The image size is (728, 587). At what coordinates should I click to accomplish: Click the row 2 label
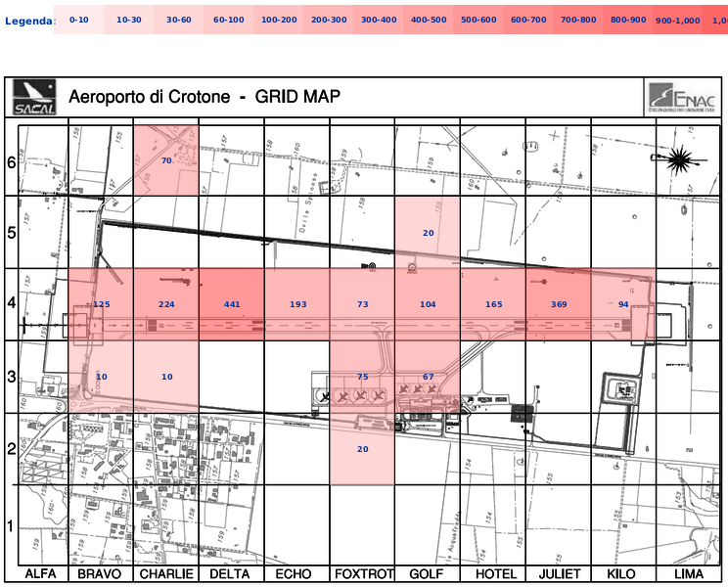(11, 449)
